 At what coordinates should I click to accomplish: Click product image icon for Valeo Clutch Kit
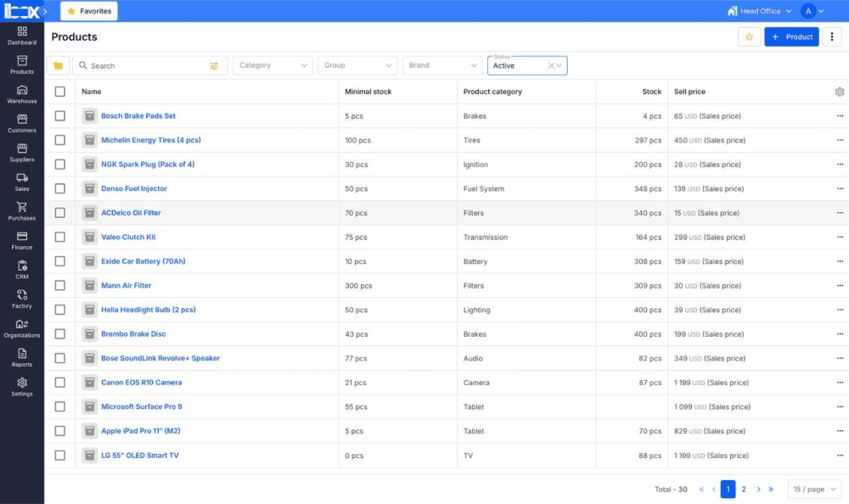pos(89,237)
